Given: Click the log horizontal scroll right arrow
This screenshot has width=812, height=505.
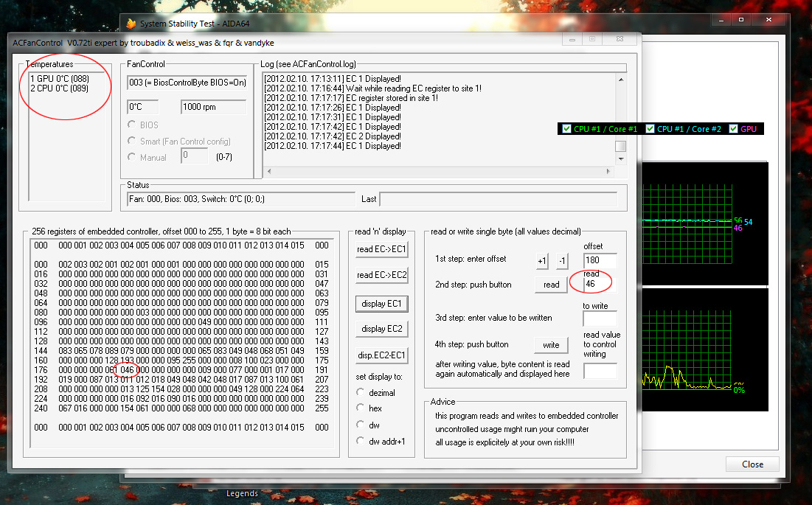Looking at the screenshot, I should [608, 171].
